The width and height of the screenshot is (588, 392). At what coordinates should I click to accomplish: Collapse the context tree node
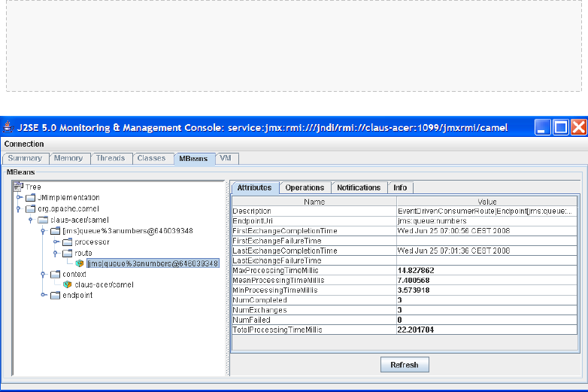(x=43, y=275)
